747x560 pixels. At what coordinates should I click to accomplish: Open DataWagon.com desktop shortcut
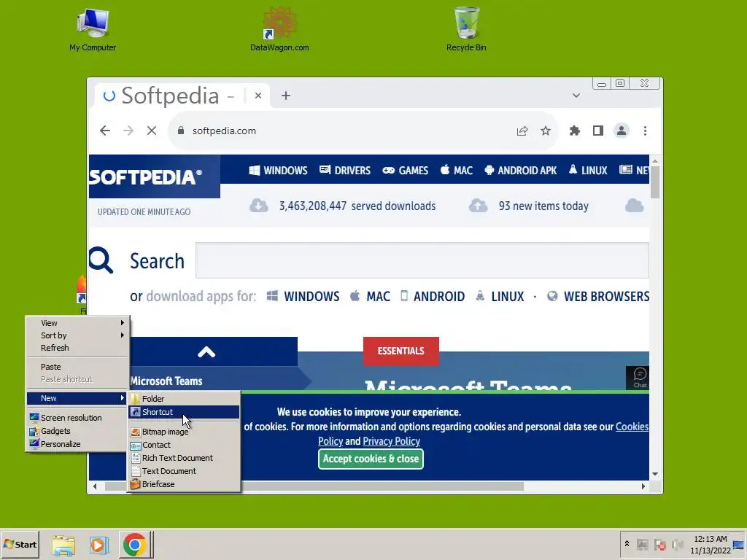[x=279, y=29]
